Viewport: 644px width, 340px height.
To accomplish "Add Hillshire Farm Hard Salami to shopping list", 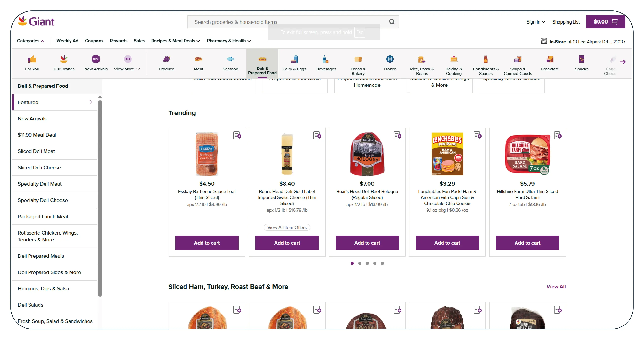I will tap(557, 135).
